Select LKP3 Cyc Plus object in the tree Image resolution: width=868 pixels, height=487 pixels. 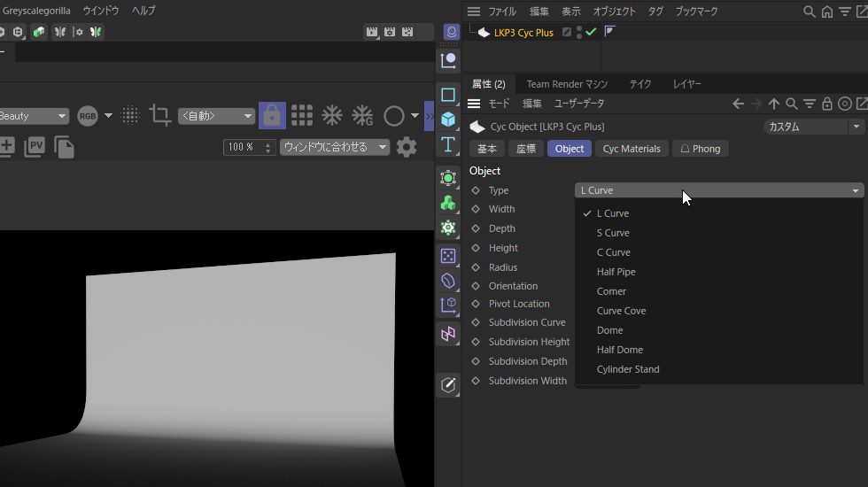pyautogui.click(x=523, y=33)
